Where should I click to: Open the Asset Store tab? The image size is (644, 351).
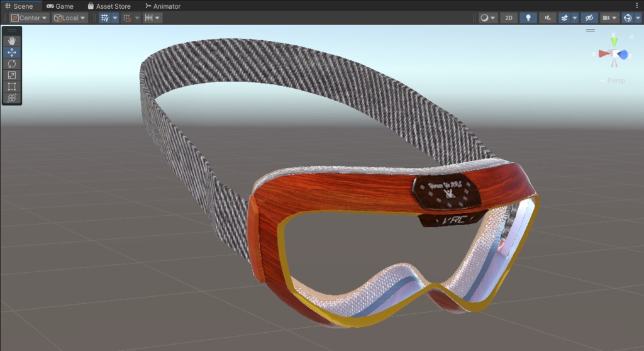(109, 6)
